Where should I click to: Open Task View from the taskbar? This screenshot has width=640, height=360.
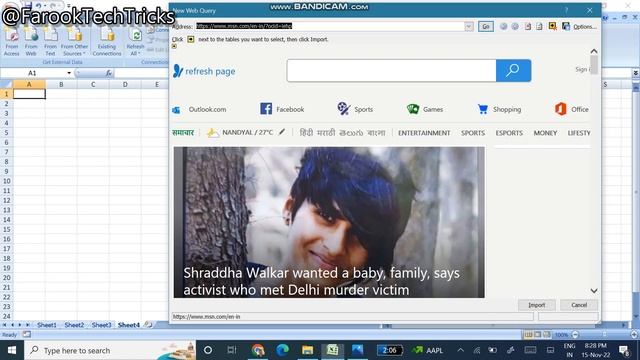pos(232,350)
